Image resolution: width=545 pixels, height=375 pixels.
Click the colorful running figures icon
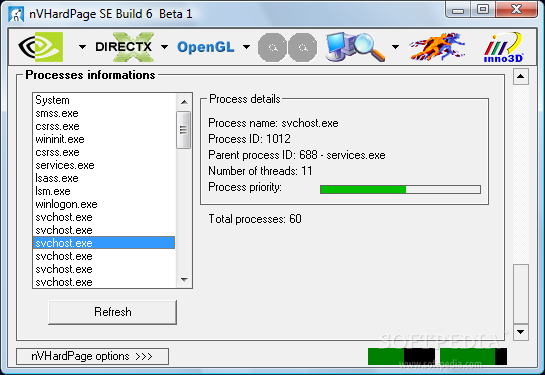437,47
